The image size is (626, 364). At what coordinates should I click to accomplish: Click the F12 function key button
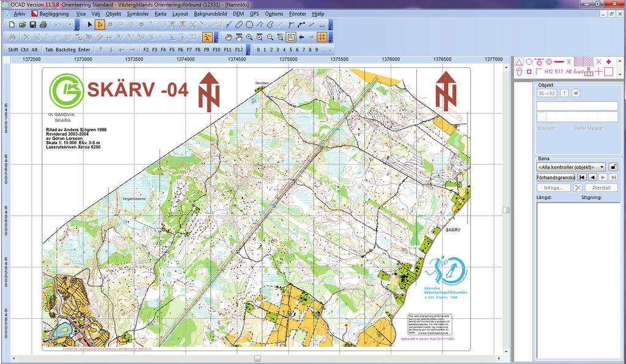point(239,50)
